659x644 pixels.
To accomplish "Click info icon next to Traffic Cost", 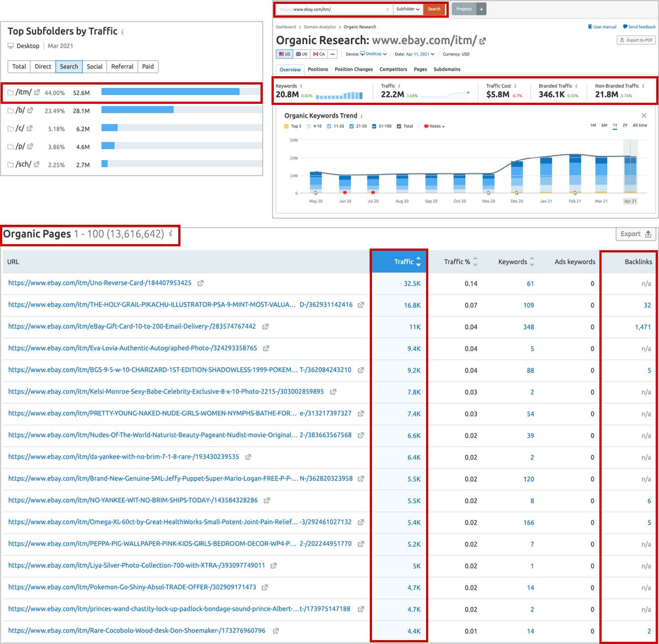I will [515, 86].
